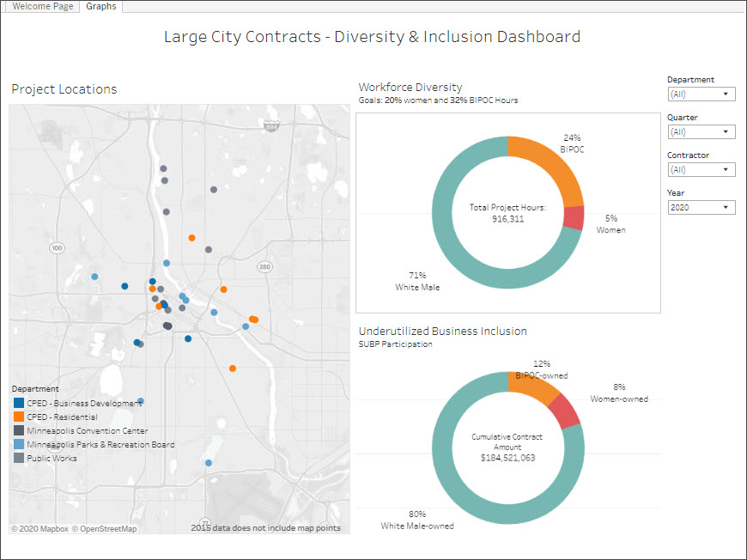This screenshot has height=560, width=747.
Task: Click '2015 data does not include map points' note
Action: click(266, 528)
